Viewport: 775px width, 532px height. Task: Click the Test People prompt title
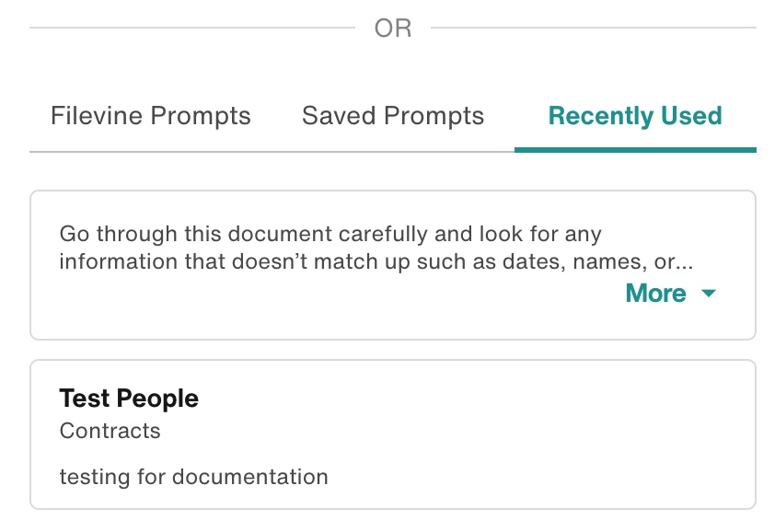pyautogui.click(x=128, y=399)
